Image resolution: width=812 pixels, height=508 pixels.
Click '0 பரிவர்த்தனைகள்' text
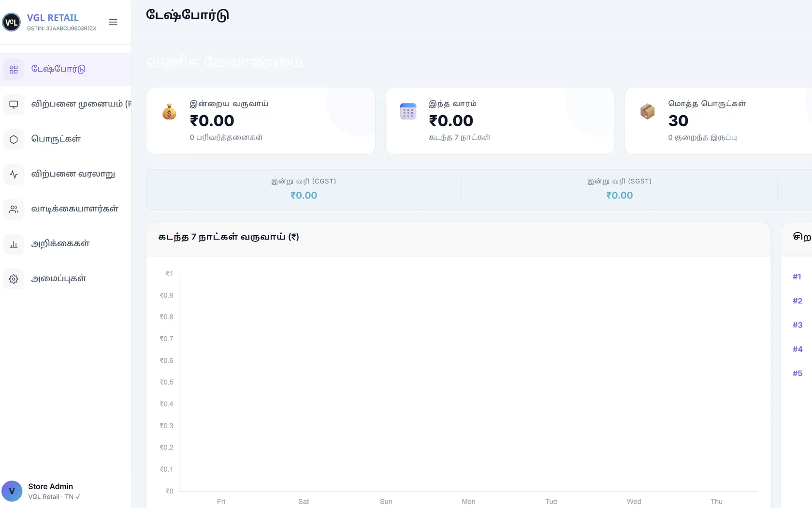pyautogui.click(x=226, y=137)
